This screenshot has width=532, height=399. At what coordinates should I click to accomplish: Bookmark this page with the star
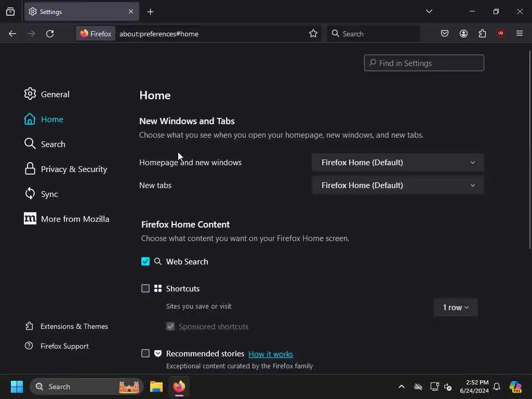(x=313, y=34)
